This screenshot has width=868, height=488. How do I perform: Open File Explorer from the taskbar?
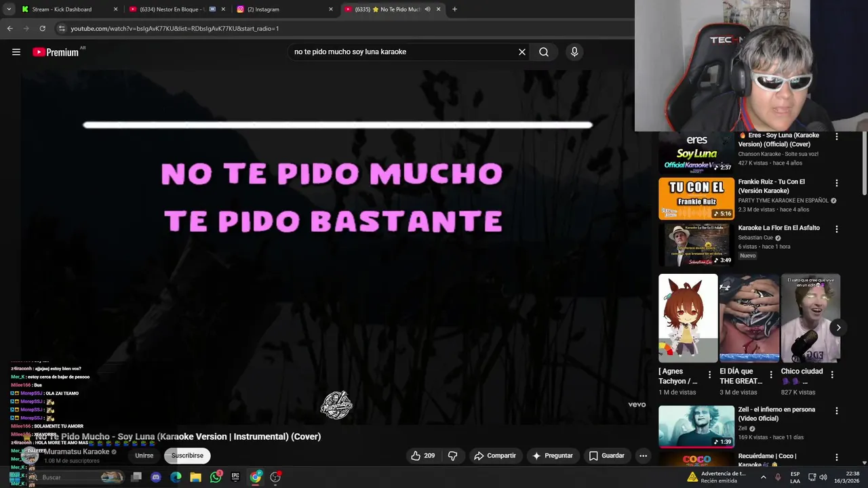tap(195, 477)
